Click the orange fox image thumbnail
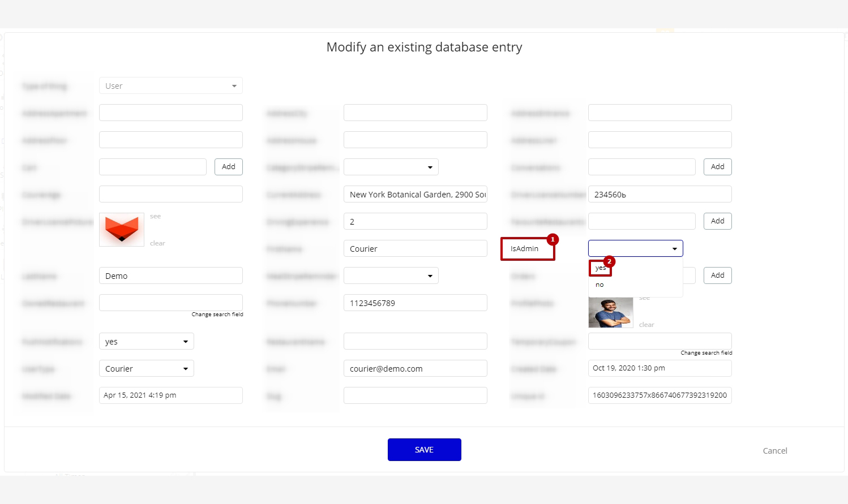Image resolution: width=848 pixels, height=504 pixels. 122,230
